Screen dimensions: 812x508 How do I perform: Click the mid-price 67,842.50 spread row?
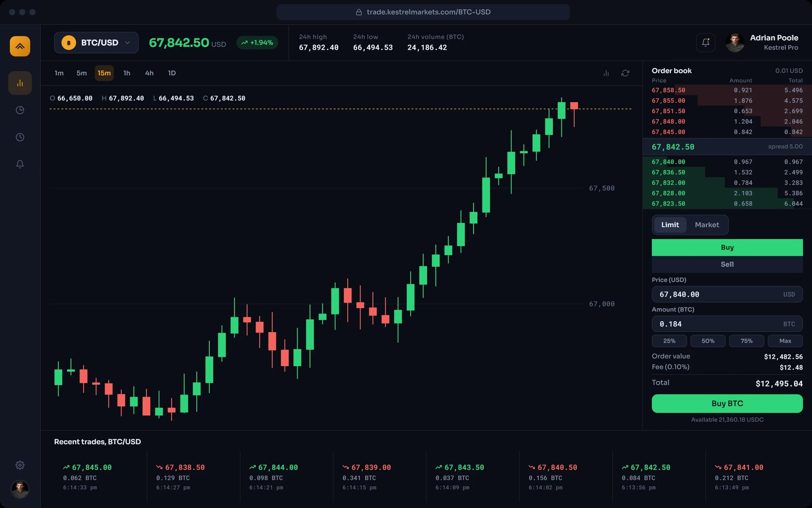727,147
